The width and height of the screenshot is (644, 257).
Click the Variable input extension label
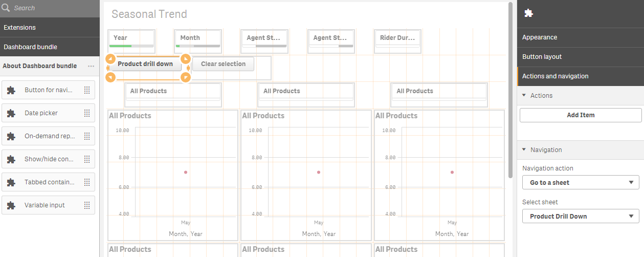tap(45, 205)
